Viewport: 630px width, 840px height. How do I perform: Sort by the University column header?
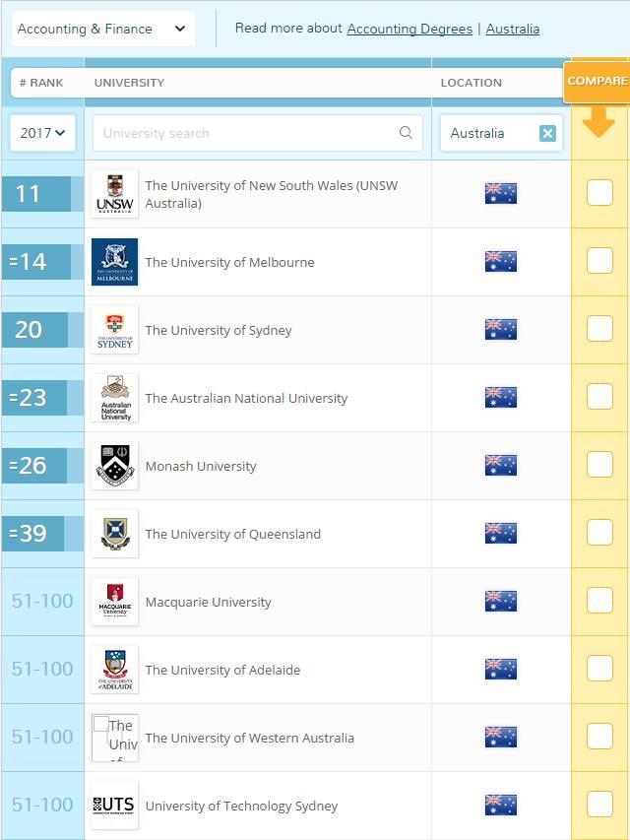[129, 83]
